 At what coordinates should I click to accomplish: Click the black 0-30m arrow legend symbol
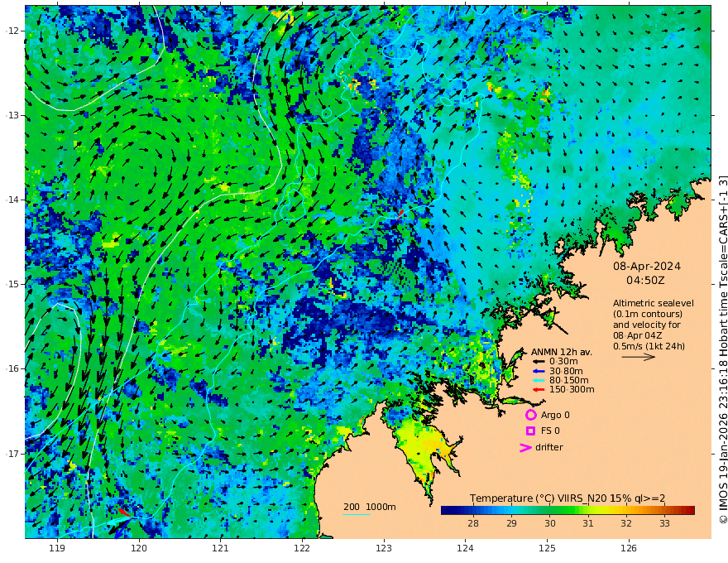tap(538, 361)
